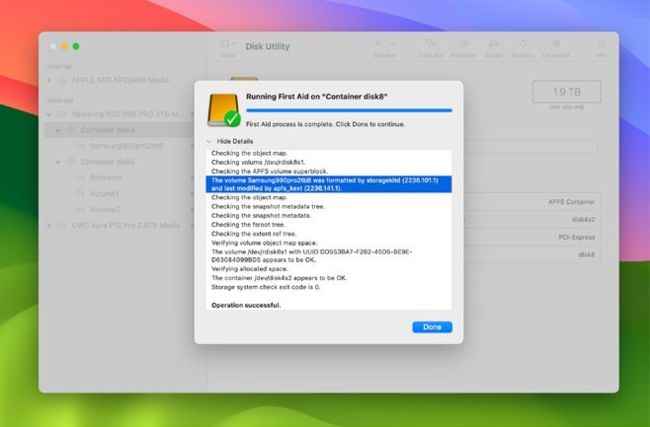Collapse the Hide Details disclosure triangle

tap(210, 142)
